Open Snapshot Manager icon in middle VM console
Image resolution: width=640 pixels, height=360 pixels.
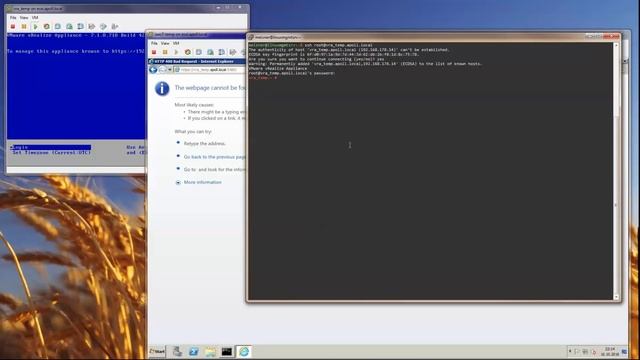pos(222,52)
